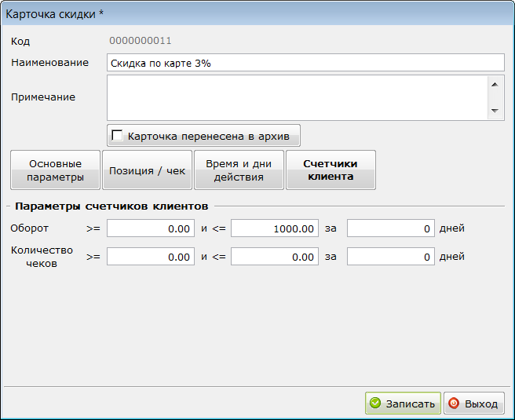The image size is (515, 420).
Task: Click the Количество чеков minimum field
Action: click(151, 257)
